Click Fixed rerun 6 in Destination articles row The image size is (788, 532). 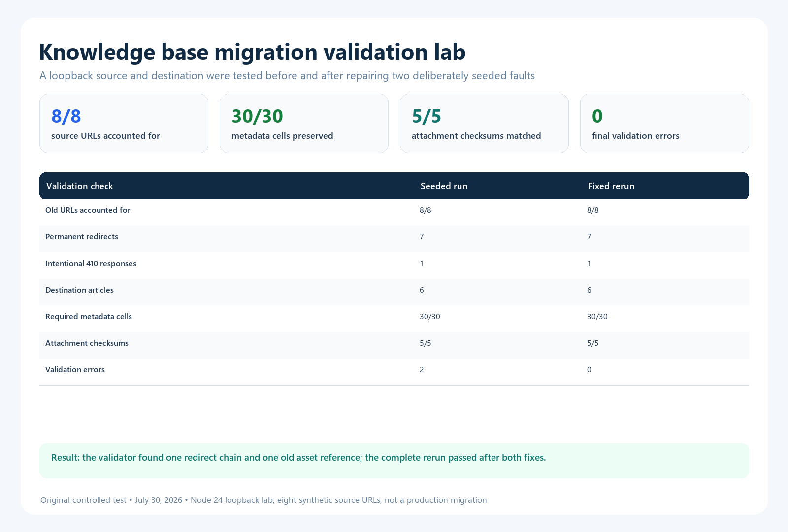coord(589,290)
